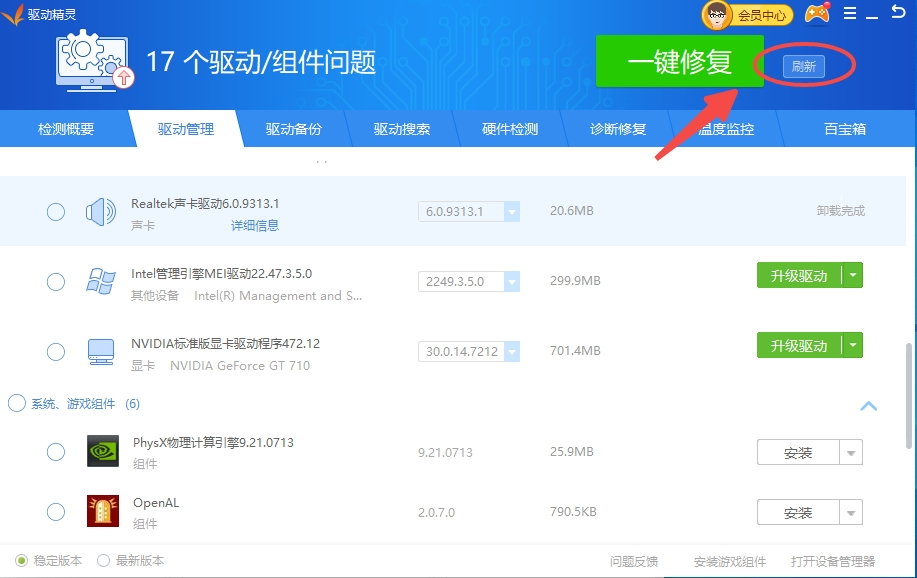The width and height of the screenshot is (917, 578).
Task: Click the vertical scrollbar thumb
Action: [908, 395]
